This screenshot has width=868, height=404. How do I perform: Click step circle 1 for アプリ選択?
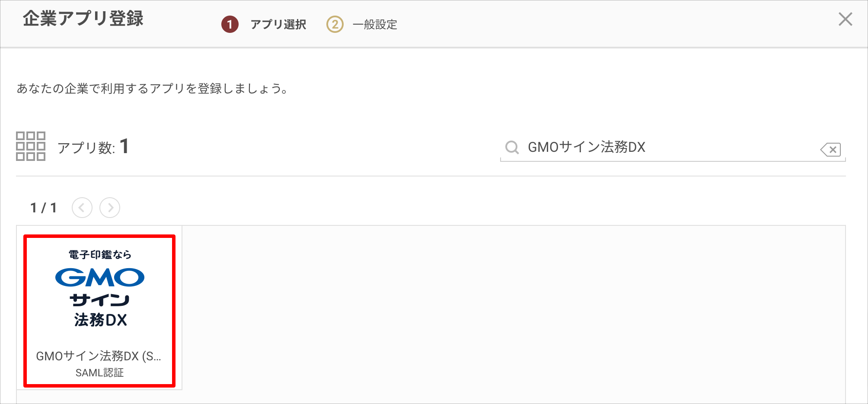point(229,24)
